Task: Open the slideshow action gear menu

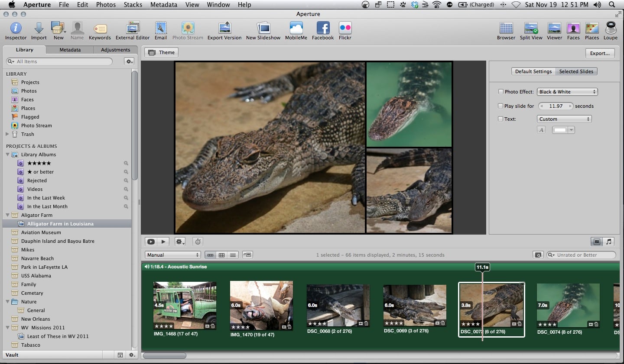Action: 180,242
